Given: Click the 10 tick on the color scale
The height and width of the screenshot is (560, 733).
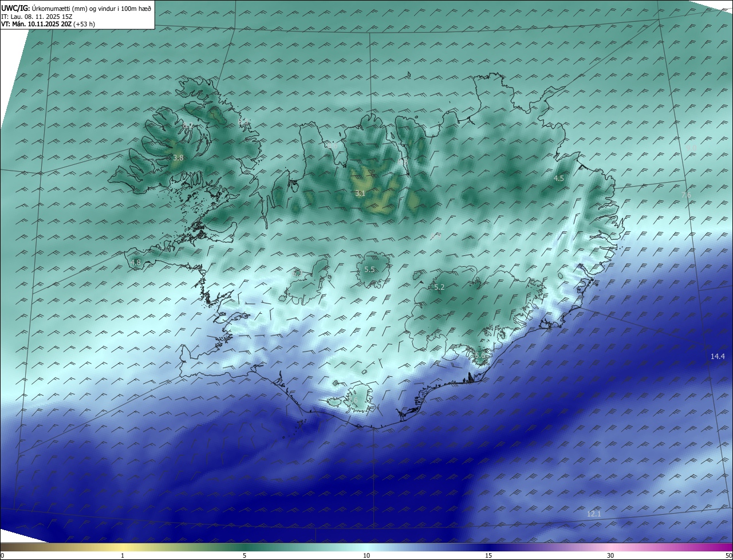Looking at the screenshot, I should click(366, 555).
